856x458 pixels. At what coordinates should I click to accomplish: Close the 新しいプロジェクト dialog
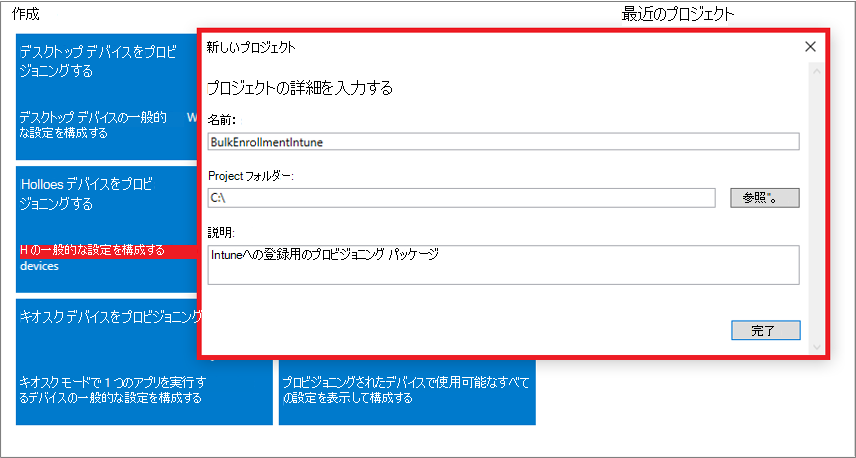[810, 47]
